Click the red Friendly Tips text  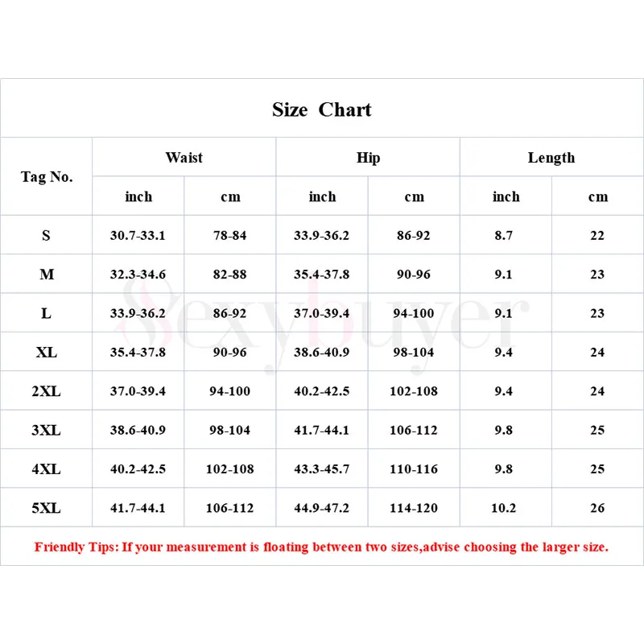pyautogui.click(x=321, y=547)
